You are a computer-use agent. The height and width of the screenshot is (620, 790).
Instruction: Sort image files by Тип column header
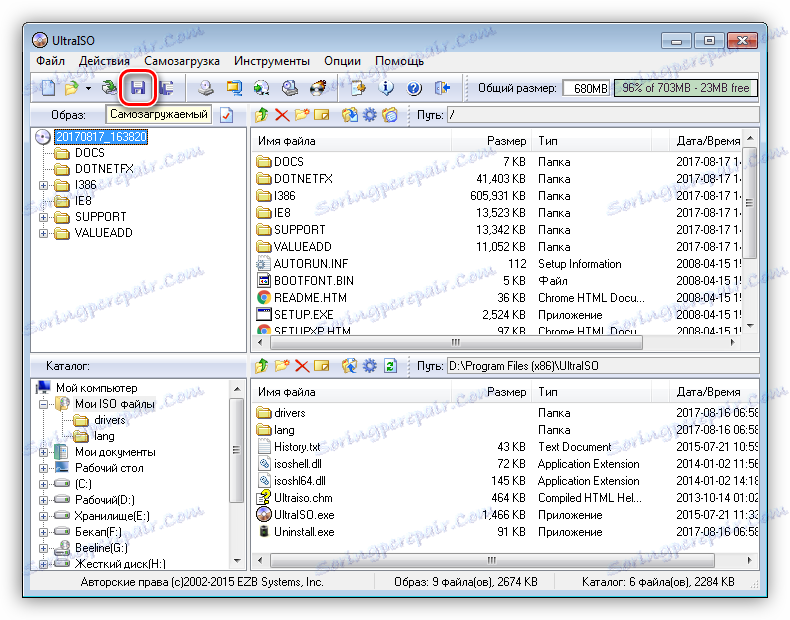591,141
